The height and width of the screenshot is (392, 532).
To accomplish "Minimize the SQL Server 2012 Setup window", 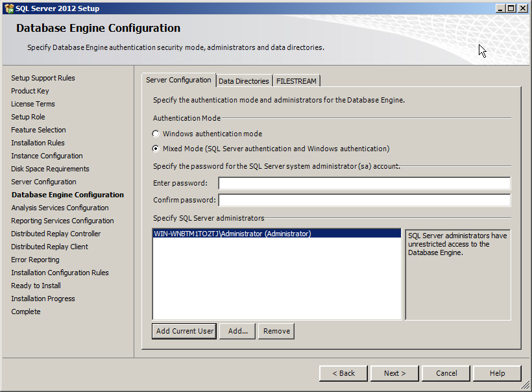I will pos(500,8).
